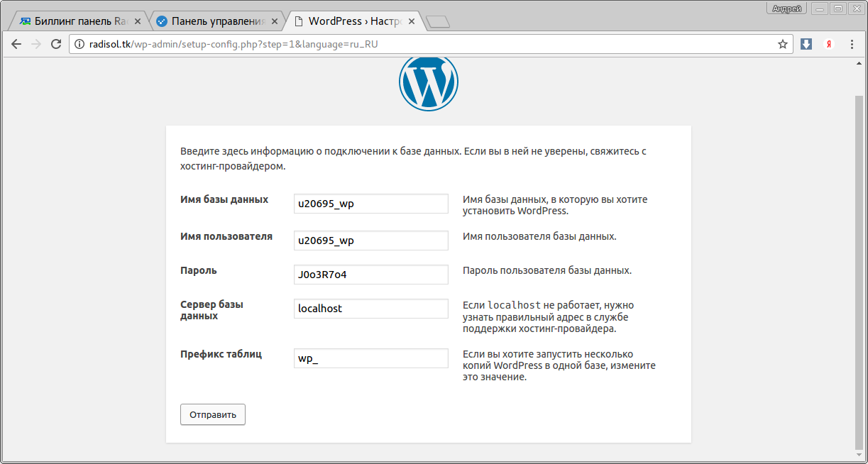This screenshot has height=464, width=868.
Task: Open the Yandex extension icon
Action: (x=828, y=44)
